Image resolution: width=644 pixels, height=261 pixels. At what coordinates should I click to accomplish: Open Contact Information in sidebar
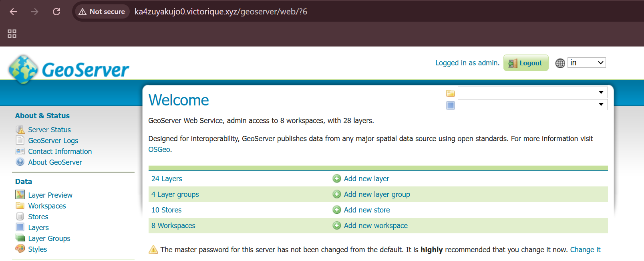[60, 152]
